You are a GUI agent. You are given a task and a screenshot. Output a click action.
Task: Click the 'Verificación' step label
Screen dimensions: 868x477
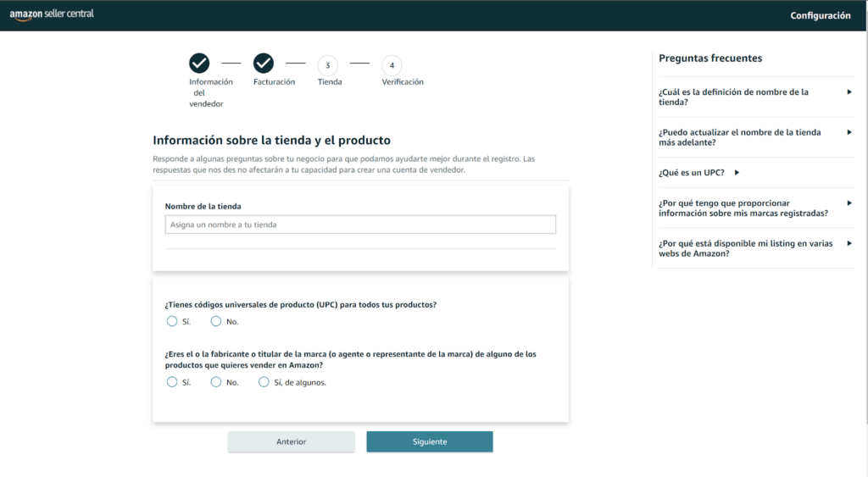coord(403,82)
